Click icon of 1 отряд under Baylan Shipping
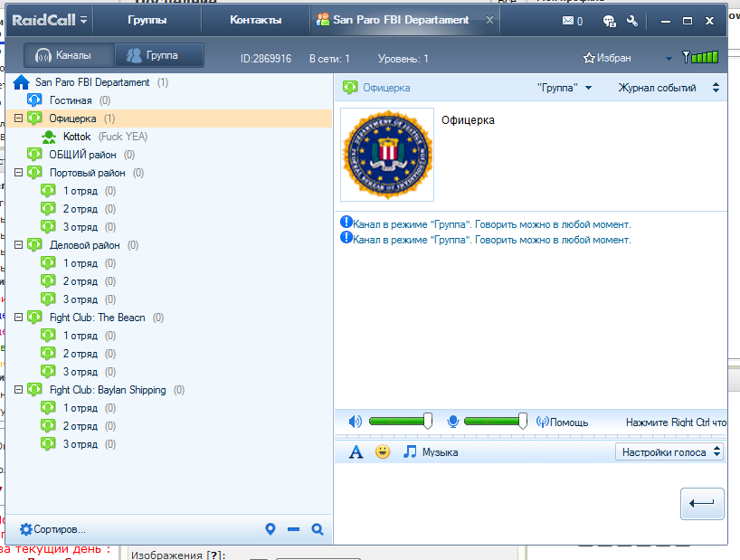This screenshot has height=560, width=740. pyautogui.click(x=48, y=408)
